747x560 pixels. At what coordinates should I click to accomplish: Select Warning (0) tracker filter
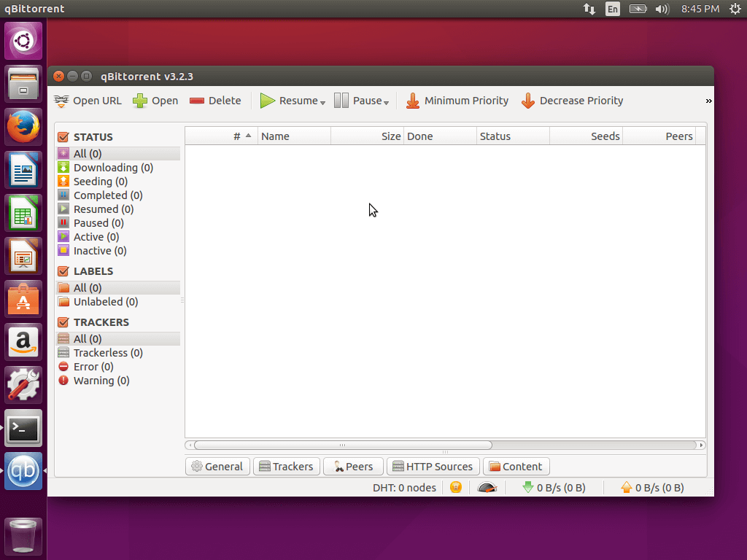117,381
